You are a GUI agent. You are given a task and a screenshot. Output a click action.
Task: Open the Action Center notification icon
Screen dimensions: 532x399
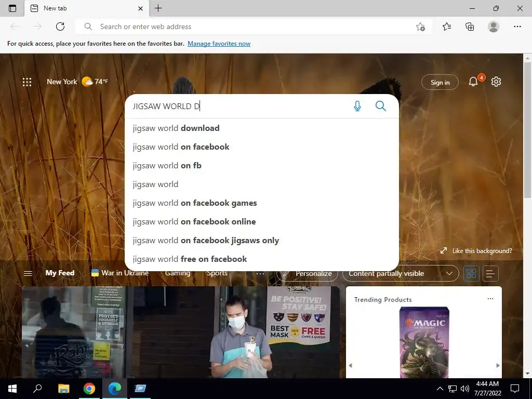515,389
